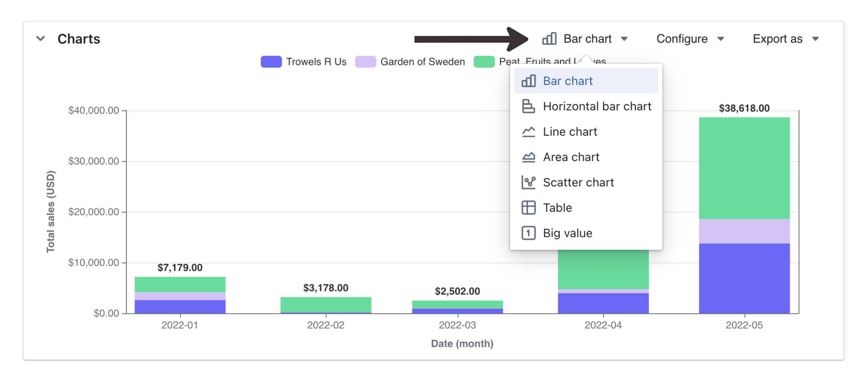Click lavender segment of 2022-05 bar
Screen dimensions: 868x382
click(x=744, y=231)
